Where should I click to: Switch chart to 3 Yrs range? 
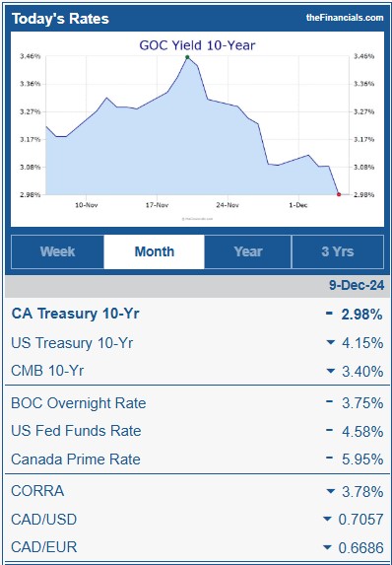(338, 251)
